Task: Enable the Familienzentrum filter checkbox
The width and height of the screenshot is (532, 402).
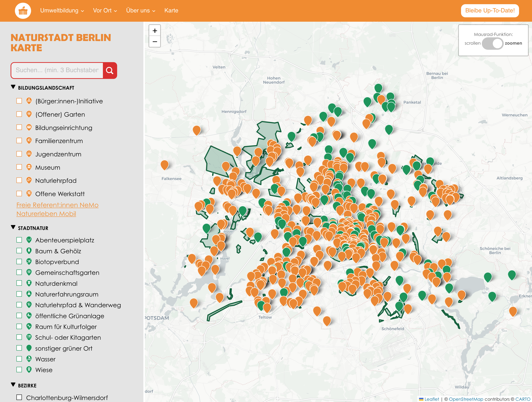Action: [19, 140]
